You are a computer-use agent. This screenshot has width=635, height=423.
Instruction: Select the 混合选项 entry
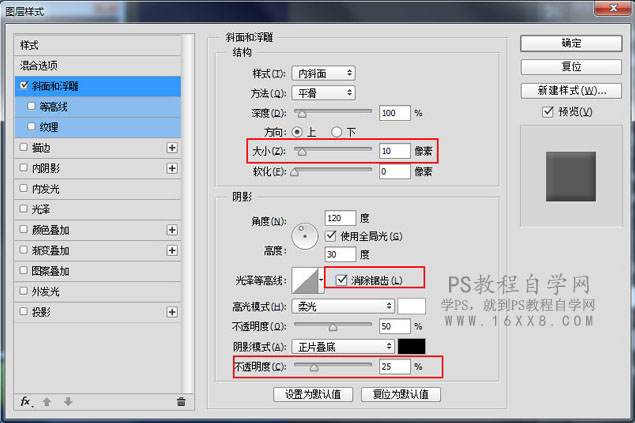tap(98, 65)
